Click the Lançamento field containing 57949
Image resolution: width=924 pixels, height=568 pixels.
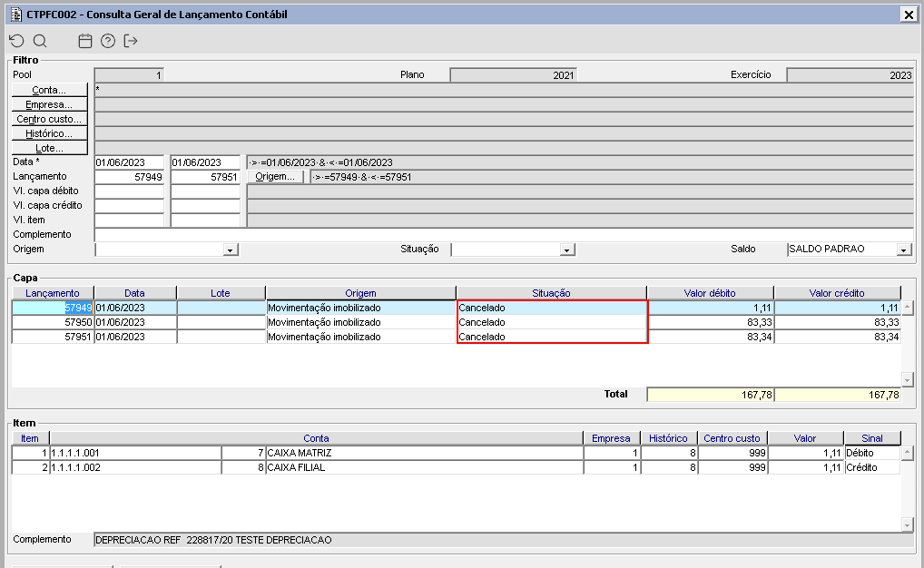(x=129, y=177)
